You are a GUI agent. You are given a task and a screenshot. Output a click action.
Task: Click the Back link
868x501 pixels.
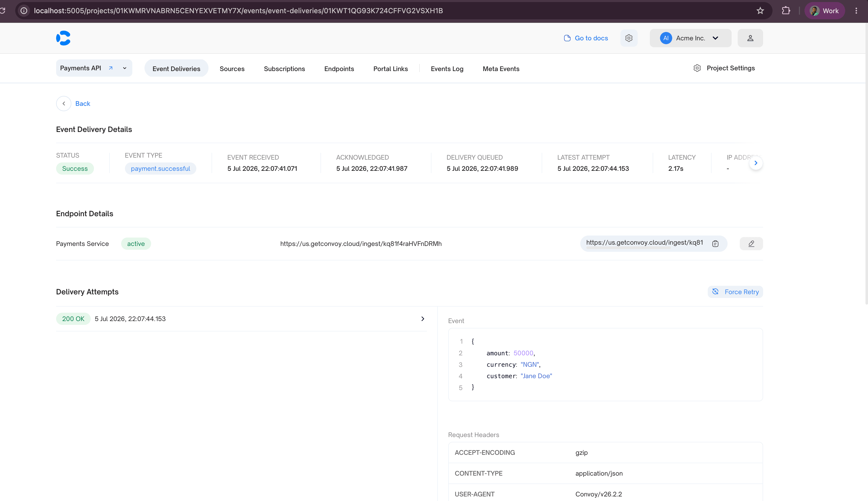point(83,104)
